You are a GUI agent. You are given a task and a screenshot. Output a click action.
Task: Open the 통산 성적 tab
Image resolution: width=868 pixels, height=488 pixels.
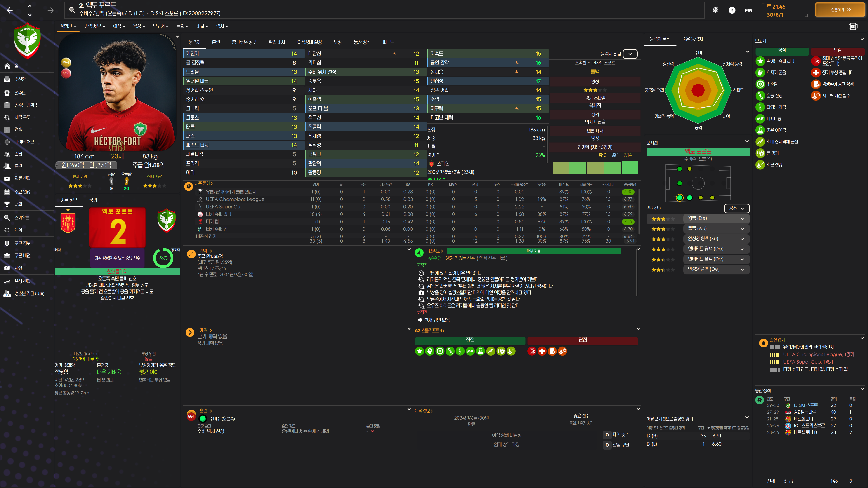[x=362, y=42]
